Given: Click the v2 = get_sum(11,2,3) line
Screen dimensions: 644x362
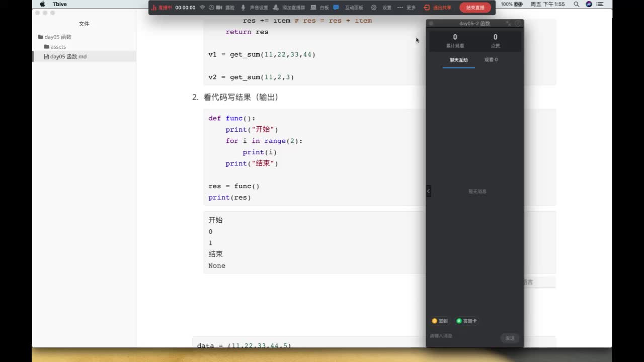Looking at the screenshot, I should (x=251, y=77).
